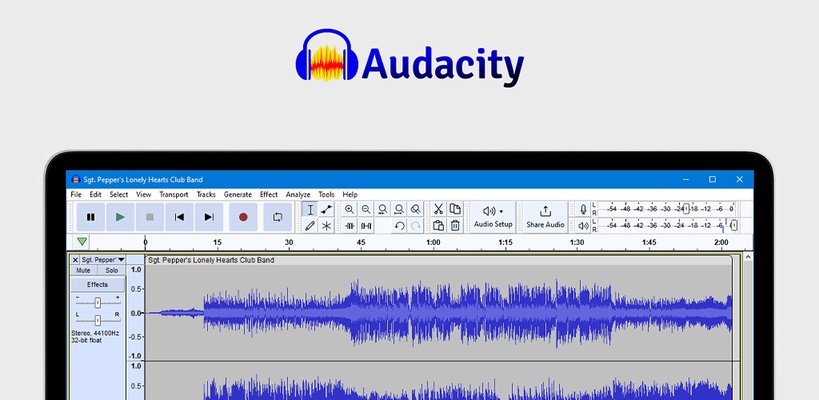Click the Redo arrow icon
The image size is (819, 400).
coord(416,226)
